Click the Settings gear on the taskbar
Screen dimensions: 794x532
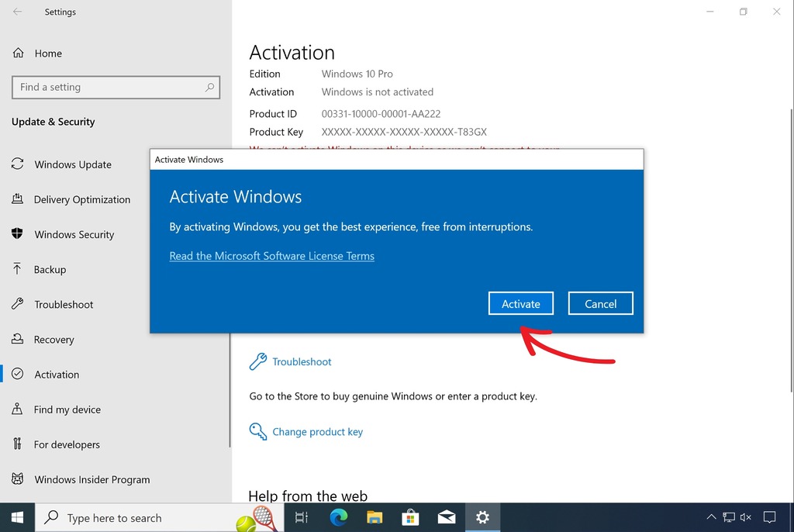(482, 517)
